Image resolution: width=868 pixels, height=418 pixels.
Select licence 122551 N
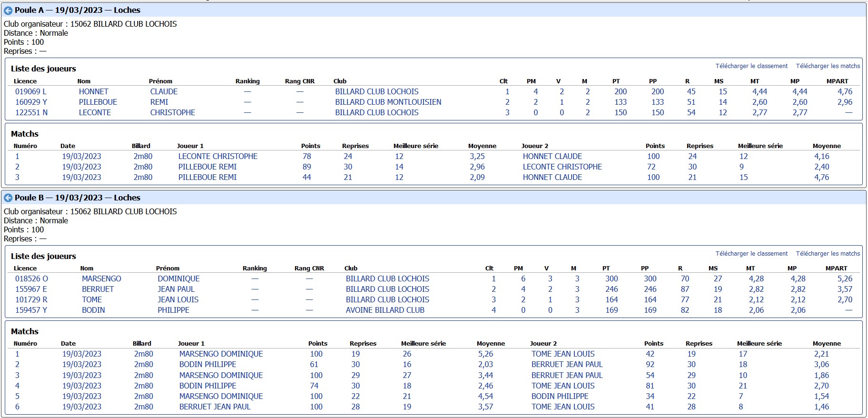tap(31, 112)
